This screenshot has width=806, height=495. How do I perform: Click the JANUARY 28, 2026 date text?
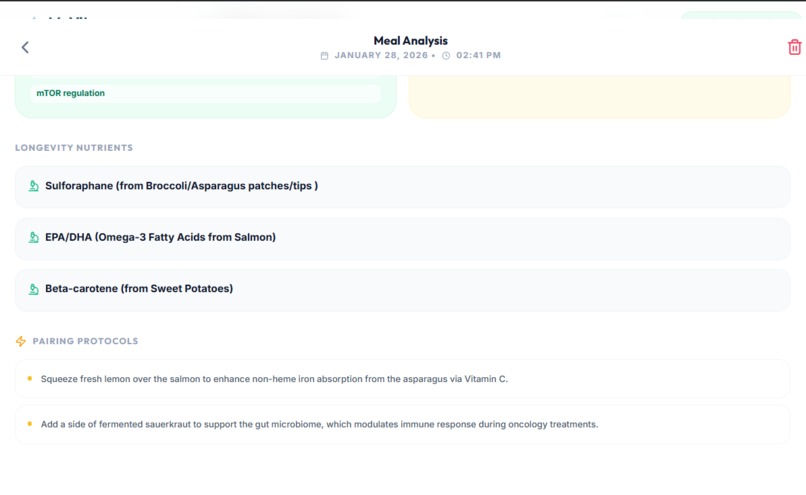click(381, 55)
